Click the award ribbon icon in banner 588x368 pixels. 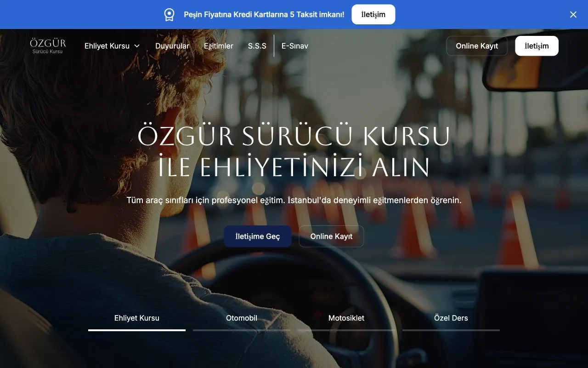tap(169, 15)
